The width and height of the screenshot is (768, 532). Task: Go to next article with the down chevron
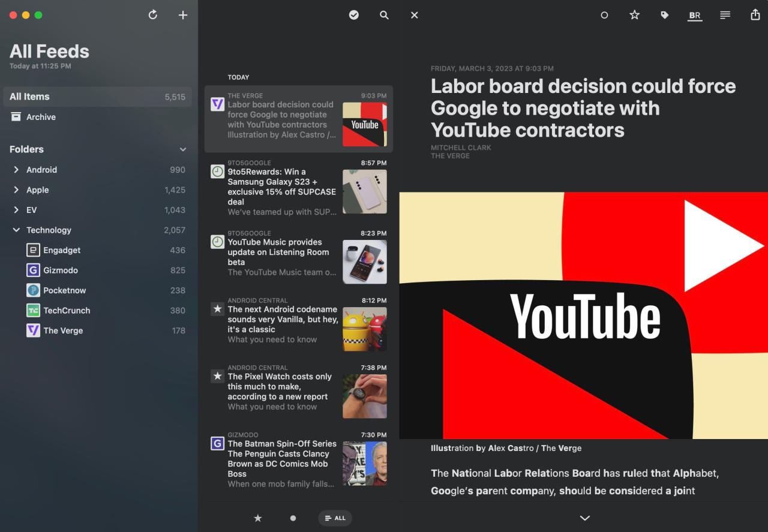point(584,518)
